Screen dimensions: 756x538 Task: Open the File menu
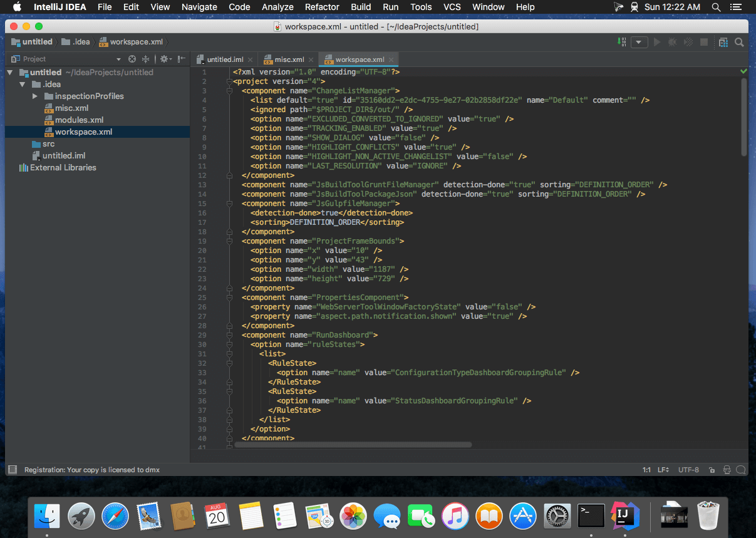[x=105, y=7]
